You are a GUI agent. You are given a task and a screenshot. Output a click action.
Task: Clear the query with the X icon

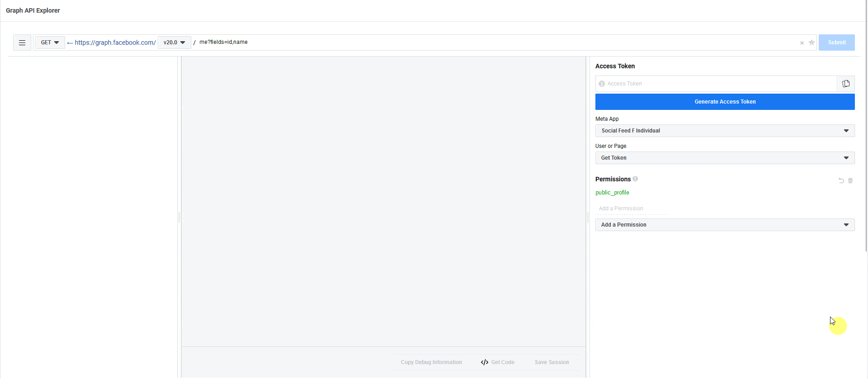[802, 43]
